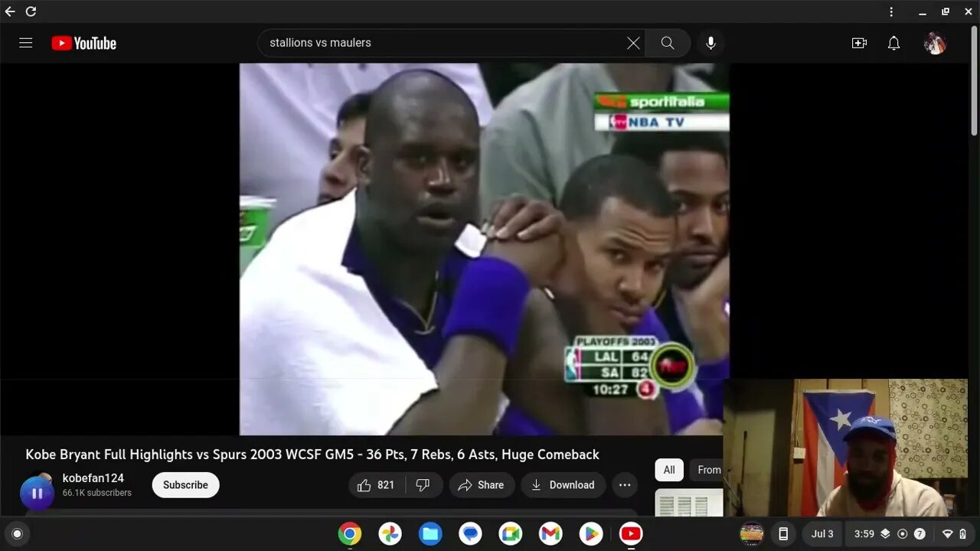Open the ChromeOS launcher button
This screenshot has width=980, height=551.
17,533
